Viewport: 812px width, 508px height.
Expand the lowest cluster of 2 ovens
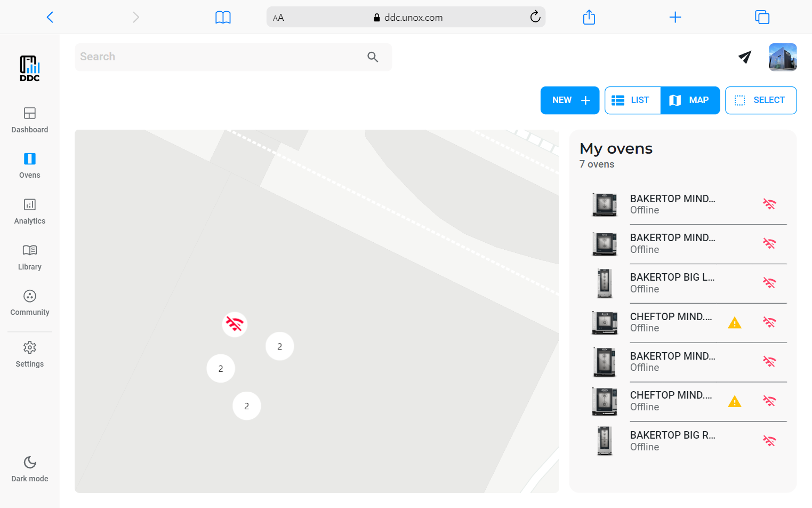click(247, 406)
